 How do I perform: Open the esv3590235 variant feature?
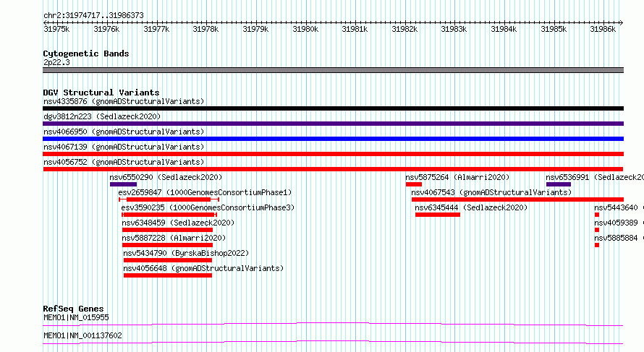169,215
